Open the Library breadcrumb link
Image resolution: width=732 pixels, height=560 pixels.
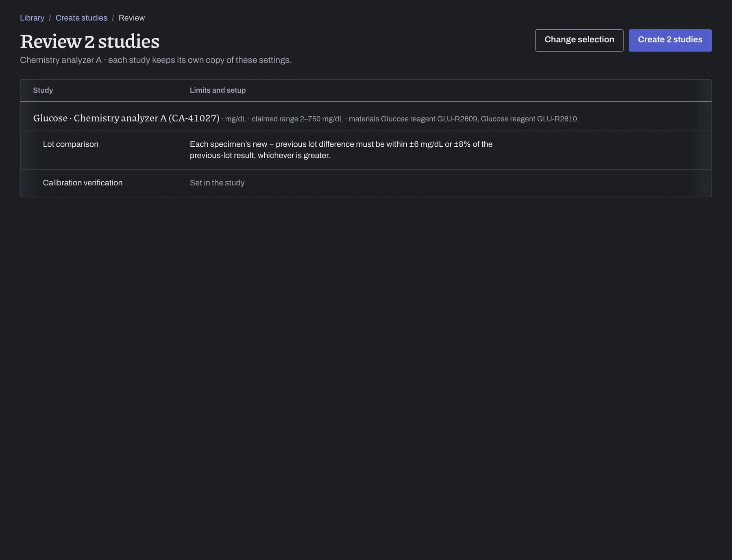pos(32,18)
